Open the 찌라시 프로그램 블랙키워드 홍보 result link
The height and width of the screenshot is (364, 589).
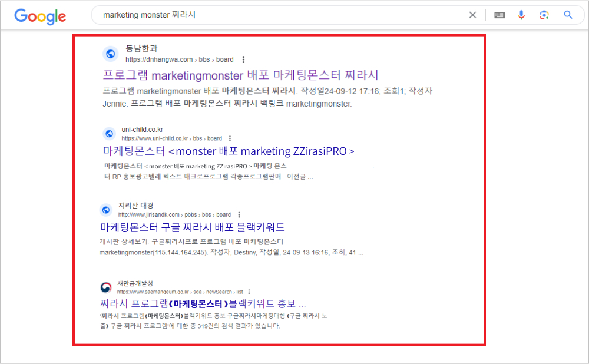click(203, 303)
